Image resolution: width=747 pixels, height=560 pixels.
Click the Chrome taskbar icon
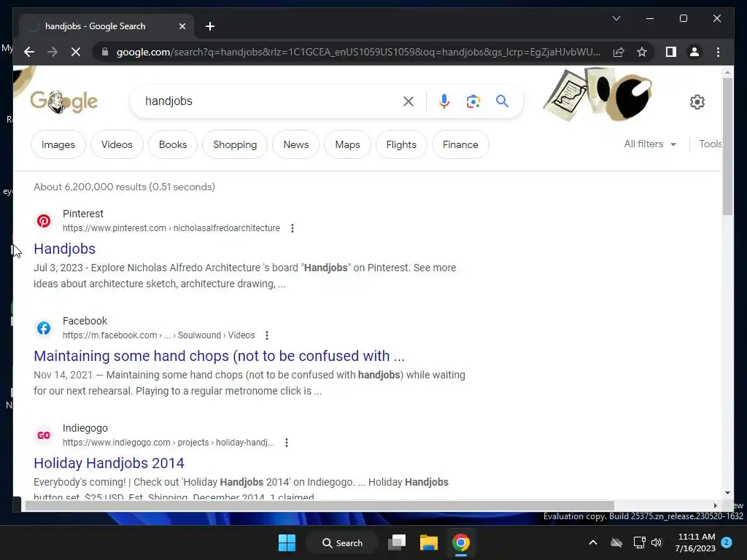pyautogui.click(x=461, y=542)
